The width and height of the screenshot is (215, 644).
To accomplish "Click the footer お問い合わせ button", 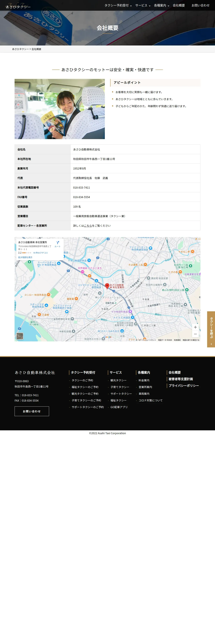I will tap(32, 411).
